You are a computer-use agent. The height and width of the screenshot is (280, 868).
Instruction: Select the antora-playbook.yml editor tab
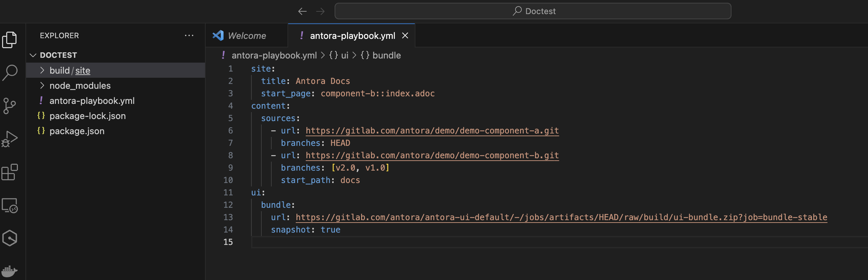pyautogui.click(x=352, y=35)
